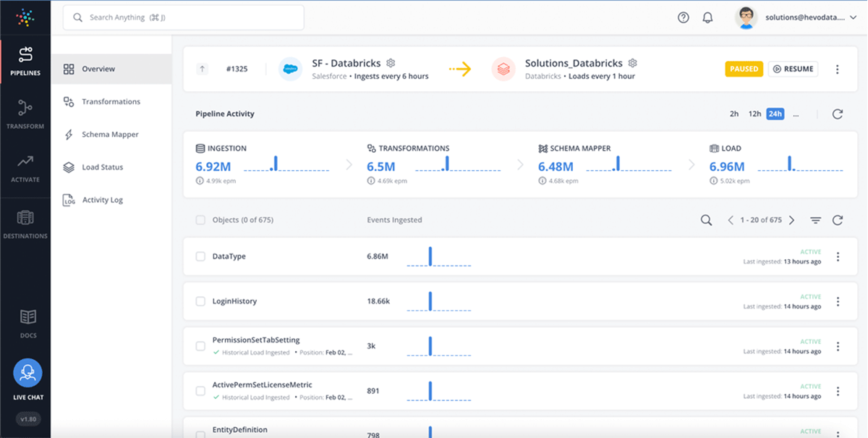The height and width of the screenshot is (438, 868).
Task: Switch to the Schema Mapper tab
Action: click(109, 135)
